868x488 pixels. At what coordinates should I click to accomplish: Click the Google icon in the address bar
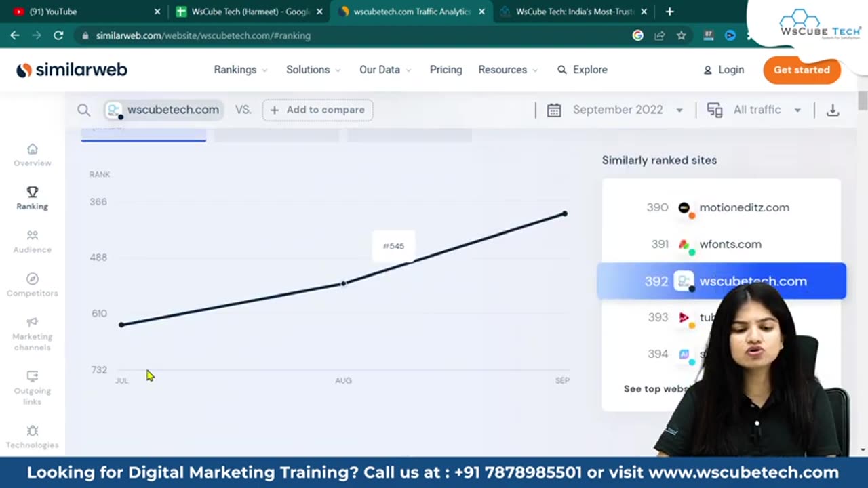(637, 35)
